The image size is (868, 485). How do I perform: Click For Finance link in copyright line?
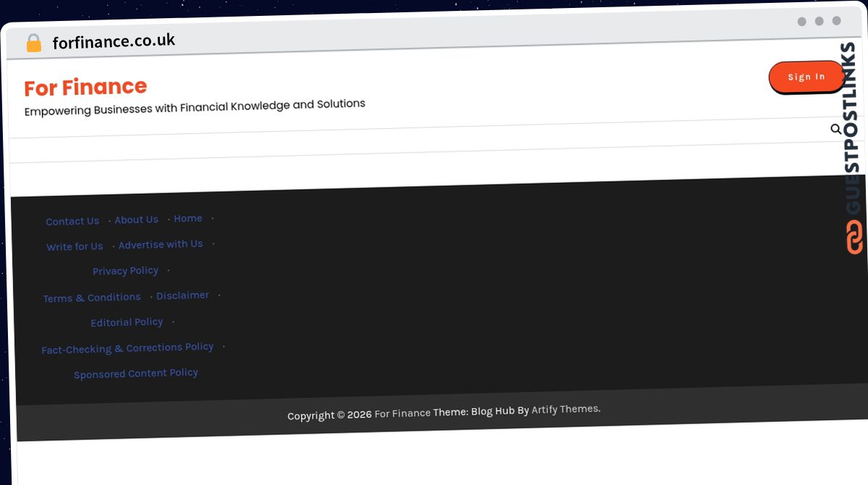(402, 413)
